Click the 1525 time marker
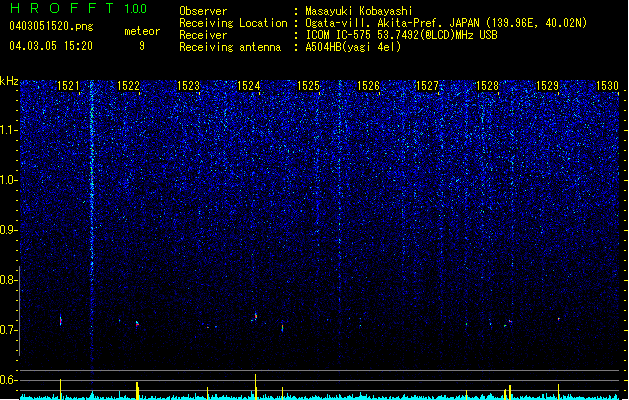This screenshot has height=400, width=629. tap(308, 85)
